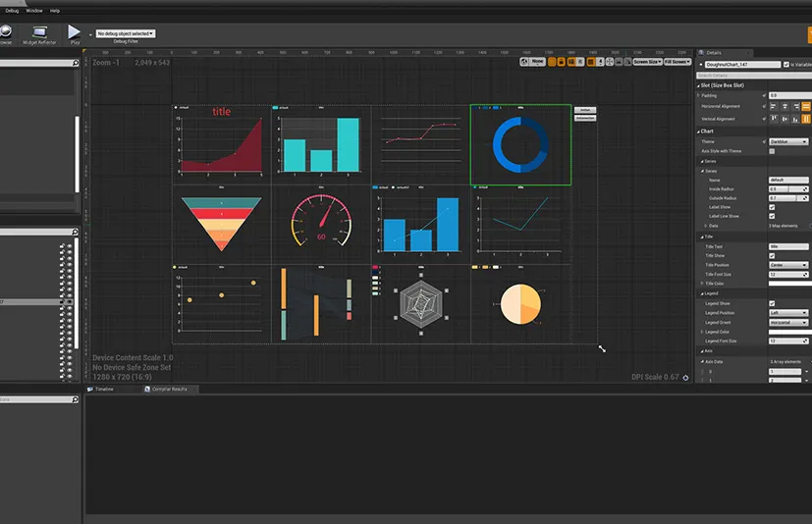Select center vertical alignment icon
This screenshot has height=524, width=812.
pos(785,119)
